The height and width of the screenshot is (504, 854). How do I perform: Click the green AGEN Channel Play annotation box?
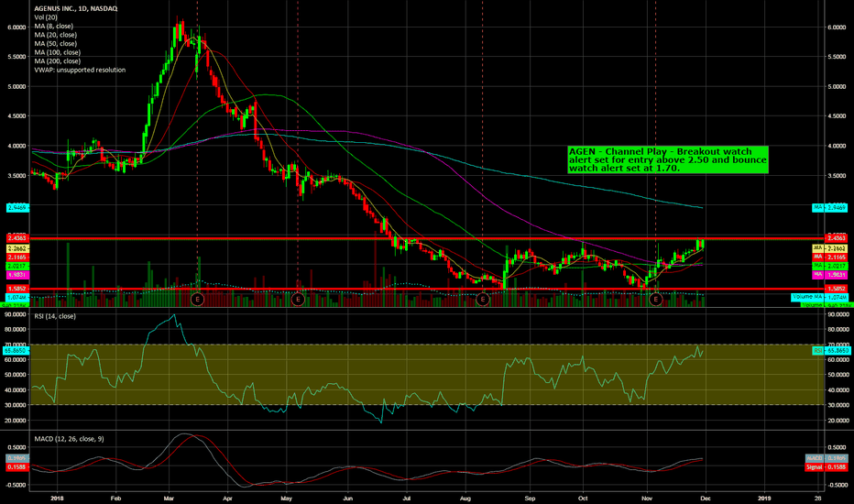[x=668, y=159]
